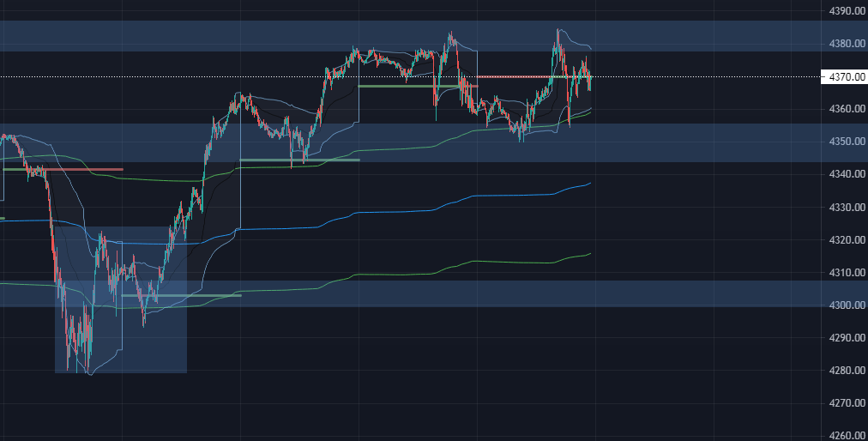This screenshot has height=441, width=868.
Task: Click the 4270.00 price axis label
Action: point(847,403)
